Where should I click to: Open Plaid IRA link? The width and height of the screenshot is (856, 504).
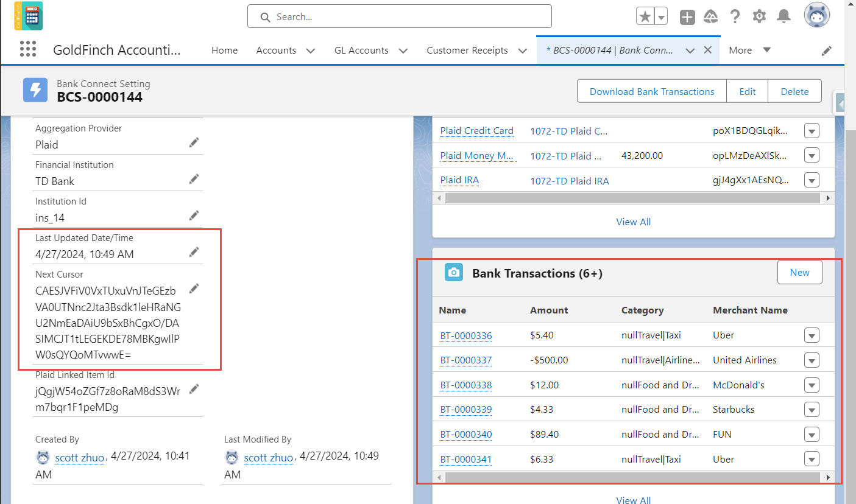pyautogui.click(x=459, y=180)
